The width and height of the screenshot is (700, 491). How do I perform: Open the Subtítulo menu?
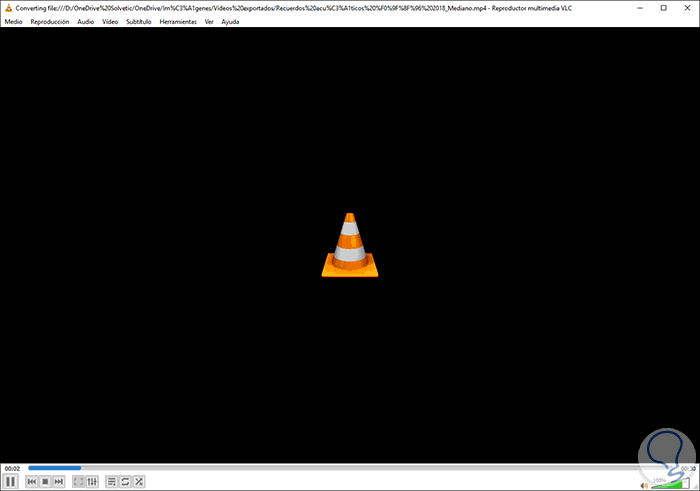pyautogui.click(x=138, y=21)
